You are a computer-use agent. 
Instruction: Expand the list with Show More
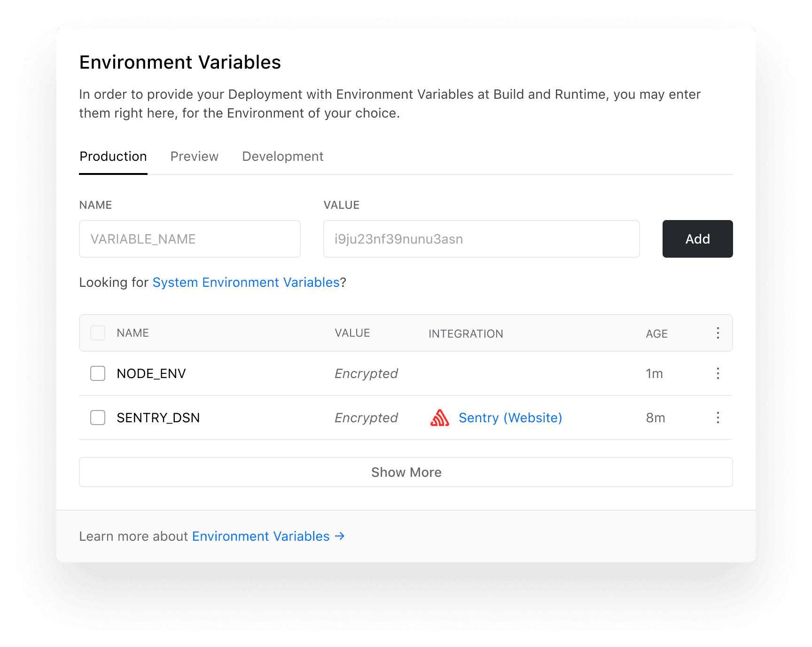(406, 472)
